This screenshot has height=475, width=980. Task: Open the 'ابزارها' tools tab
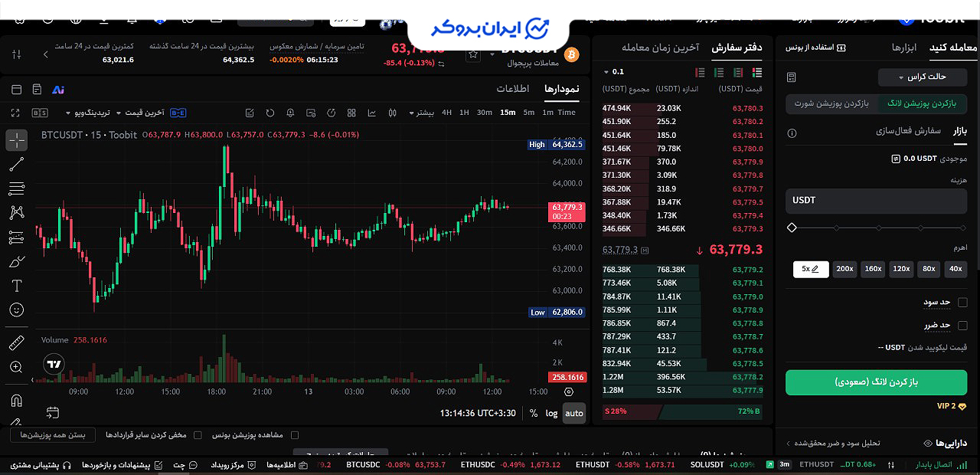click(904, 47)
